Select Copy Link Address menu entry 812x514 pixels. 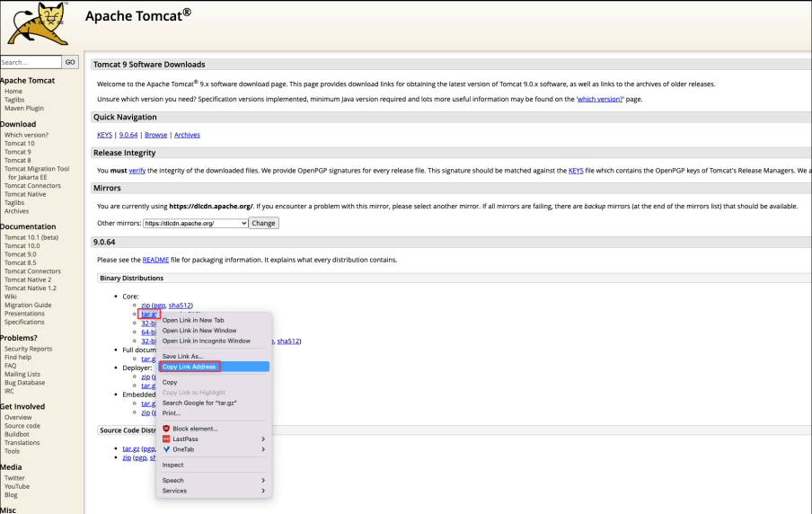pyautogui.click(x=214, y=367)
